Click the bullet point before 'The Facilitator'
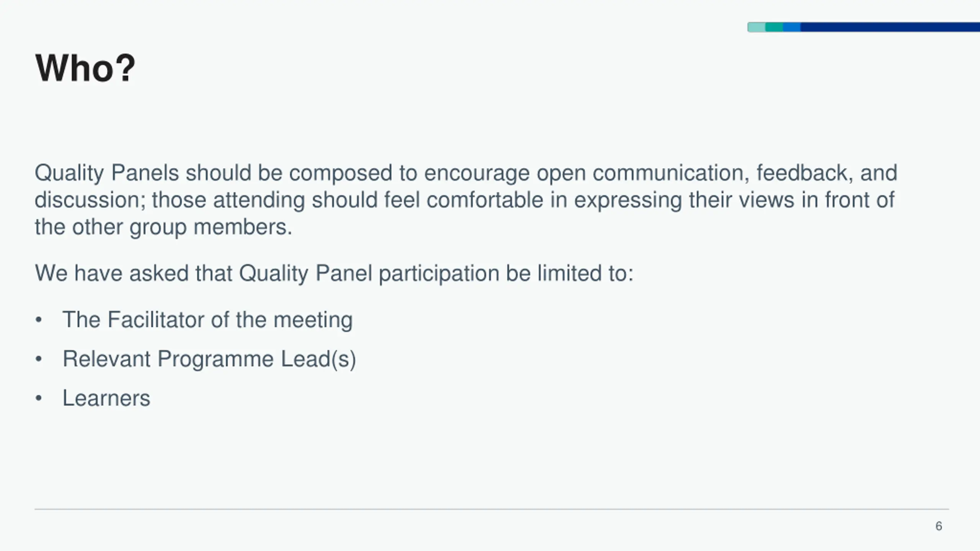This screenshot has width=980, height=551. [x=38, y=320]
